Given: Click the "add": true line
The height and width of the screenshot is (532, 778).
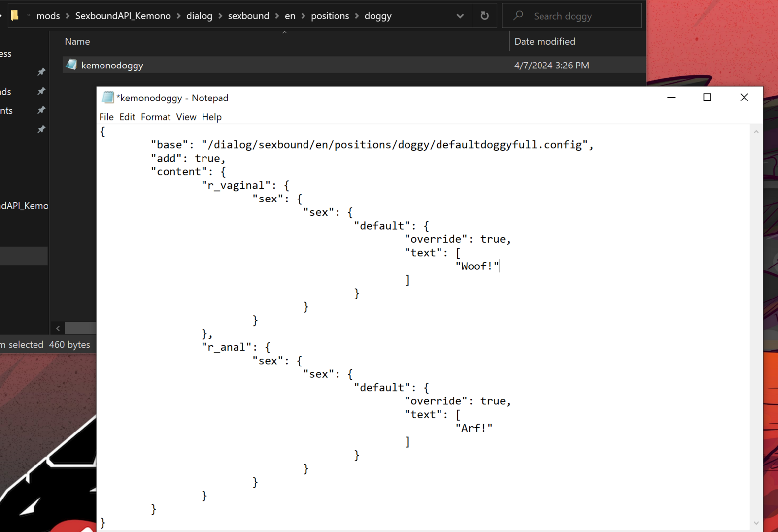Looking at the screenshot, I should pyautogui.click(x=188, y=158).
